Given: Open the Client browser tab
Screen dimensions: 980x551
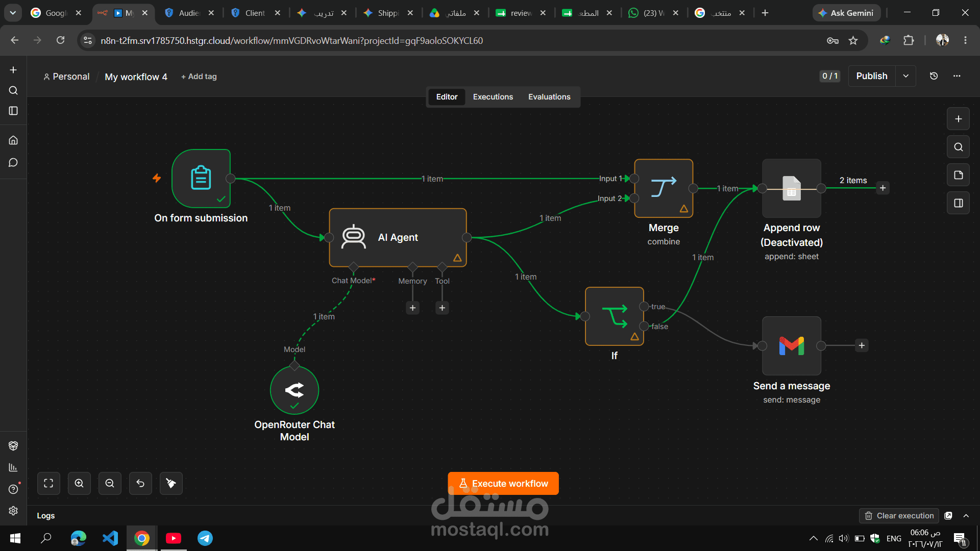Looking at the screenshot, I should pyautogui.click(x=256, y=13).
